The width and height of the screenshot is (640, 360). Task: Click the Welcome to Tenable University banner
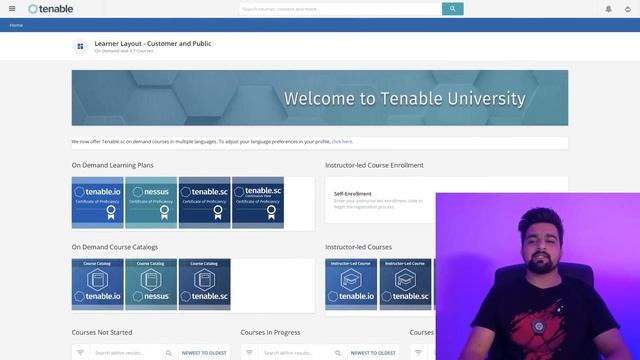pyautogui.click(x=320, y=98)
